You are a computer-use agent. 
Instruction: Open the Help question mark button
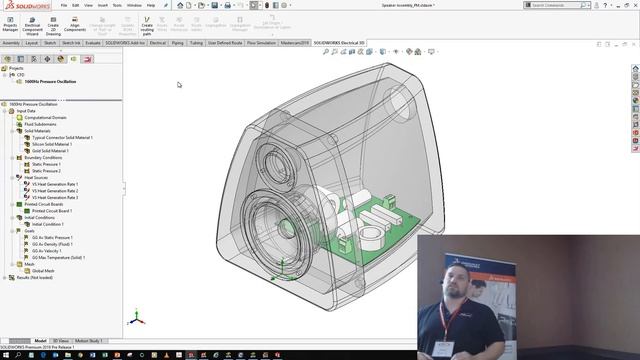(605, 5)
